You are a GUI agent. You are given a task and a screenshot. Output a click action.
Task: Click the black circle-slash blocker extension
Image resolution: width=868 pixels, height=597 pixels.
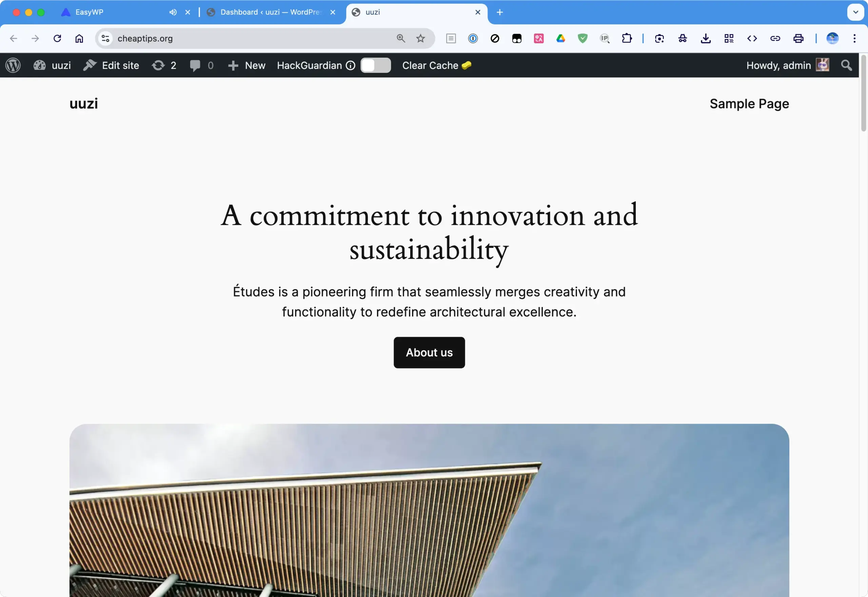click(495, 39)
